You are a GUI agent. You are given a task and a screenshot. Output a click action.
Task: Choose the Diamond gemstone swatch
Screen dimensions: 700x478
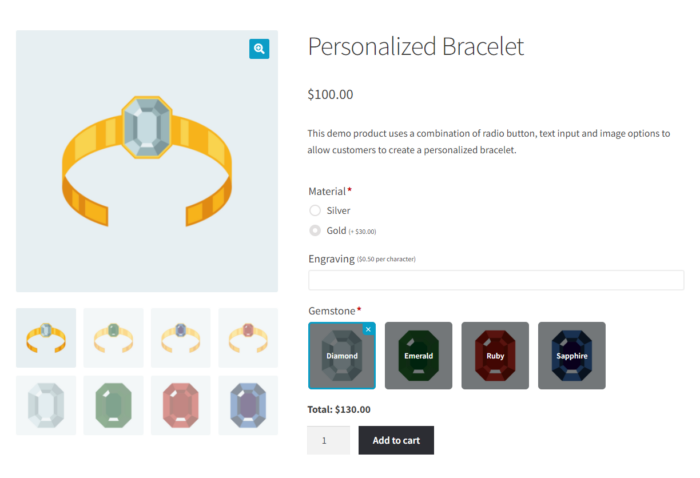[341, 355]
